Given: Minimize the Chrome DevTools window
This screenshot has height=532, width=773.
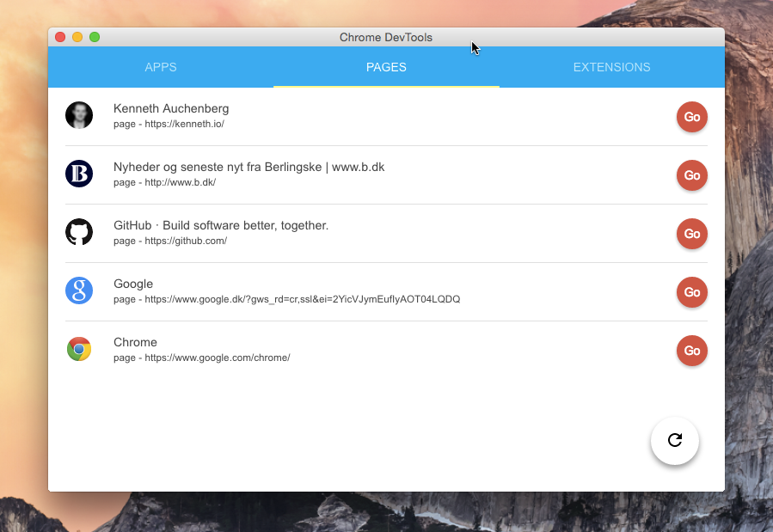Looking at the screenshot, I should click(x=77, y=37).
